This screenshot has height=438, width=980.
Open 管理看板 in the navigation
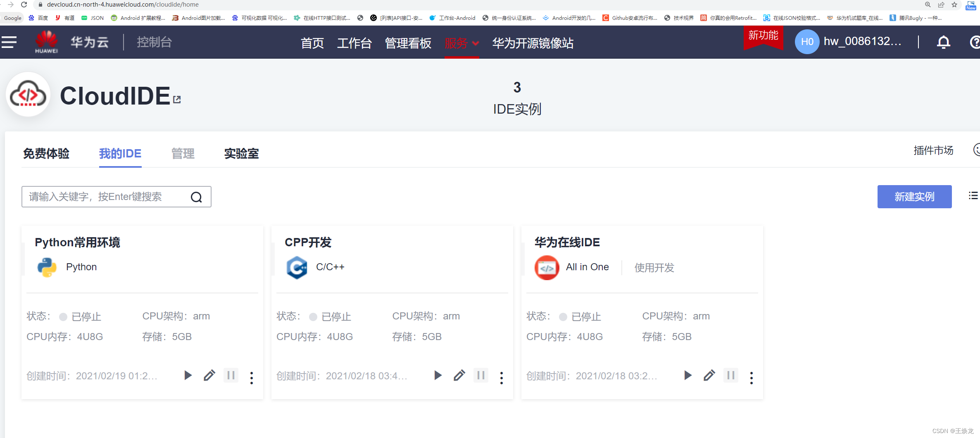(x=408, y=43)
